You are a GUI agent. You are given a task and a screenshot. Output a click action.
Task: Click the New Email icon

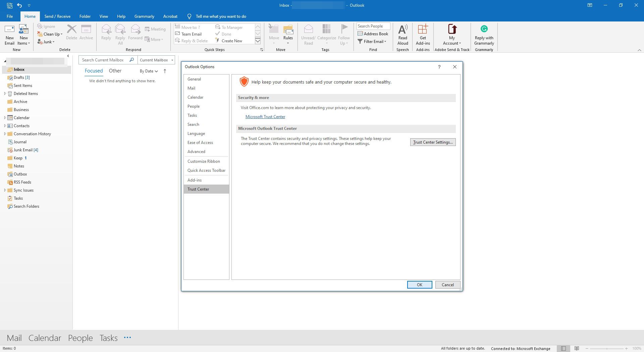[x=9, y=35]
